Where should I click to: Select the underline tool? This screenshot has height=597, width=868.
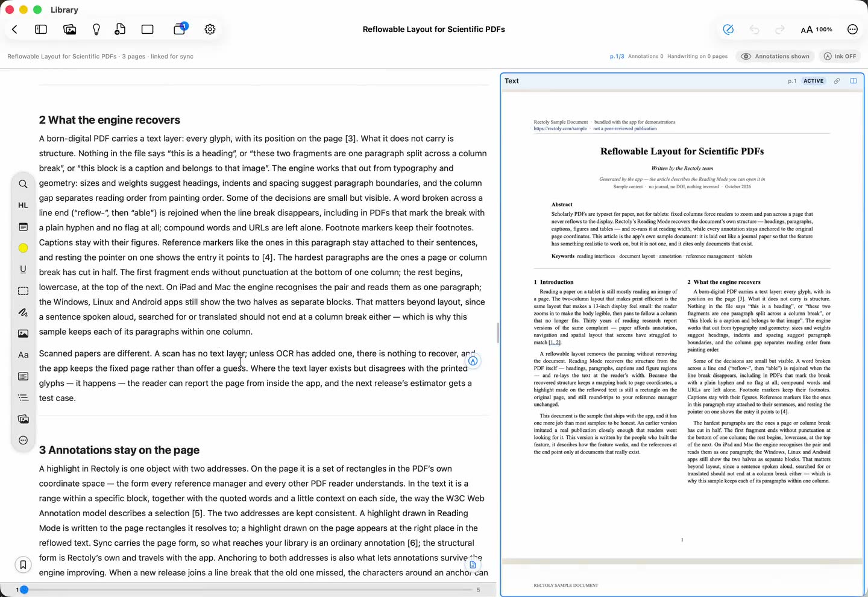click(x=23, y=270)
